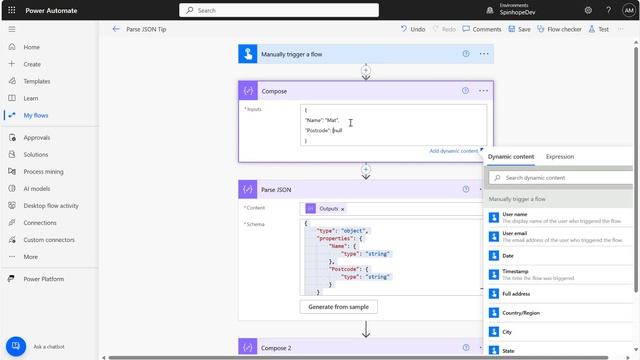Collapse the Compose action header

[366, 91]
